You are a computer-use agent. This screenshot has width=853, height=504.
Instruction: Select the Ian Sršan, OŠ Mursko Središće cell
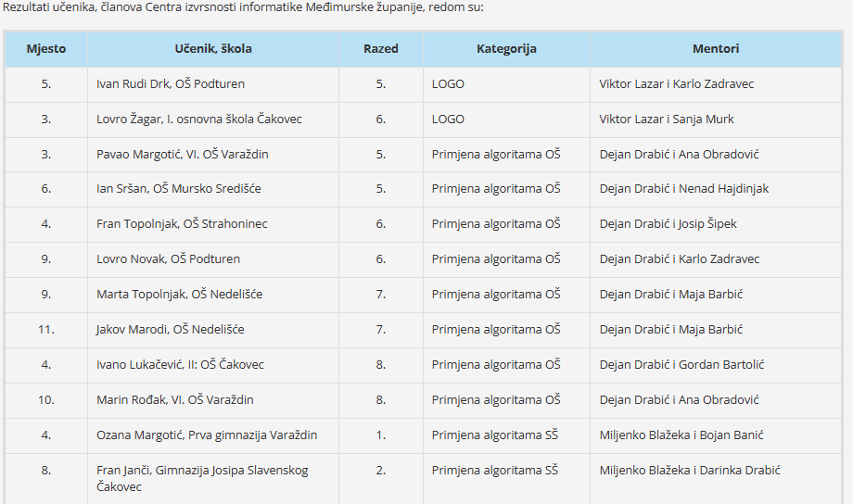(x=213, y=189)
